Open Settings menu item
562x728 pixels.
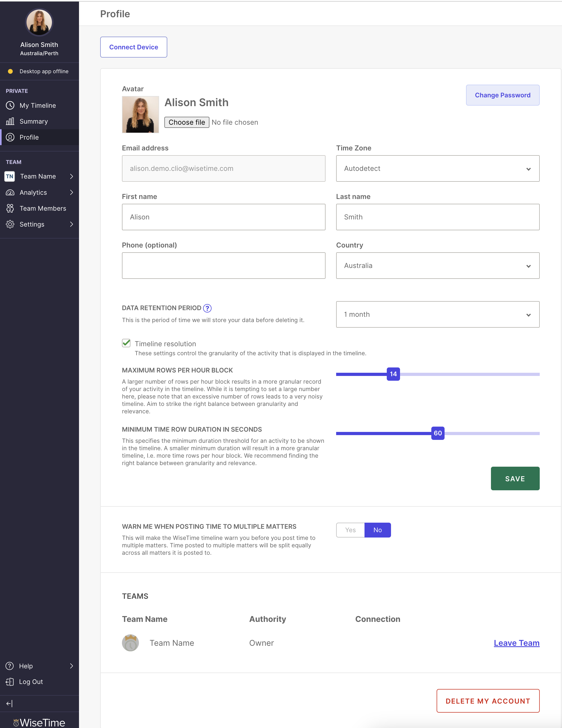pyautogui.click(x=39, y=224)
